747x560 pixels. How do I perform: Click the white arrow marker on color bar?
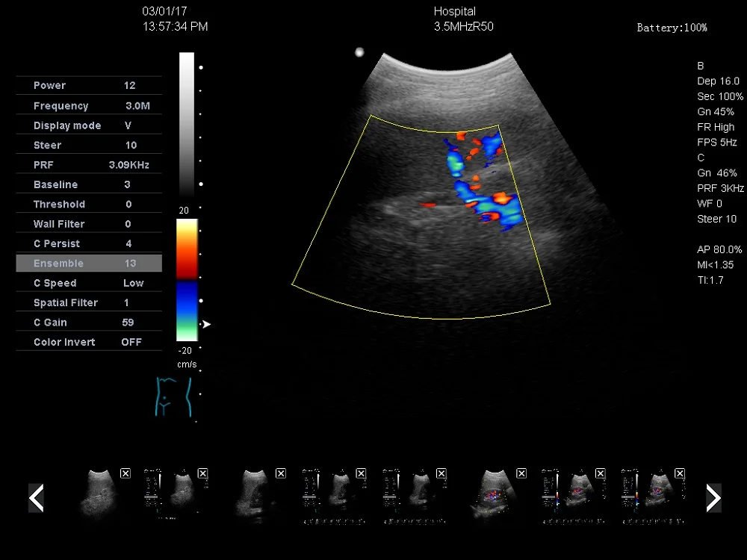pos(206,324)
